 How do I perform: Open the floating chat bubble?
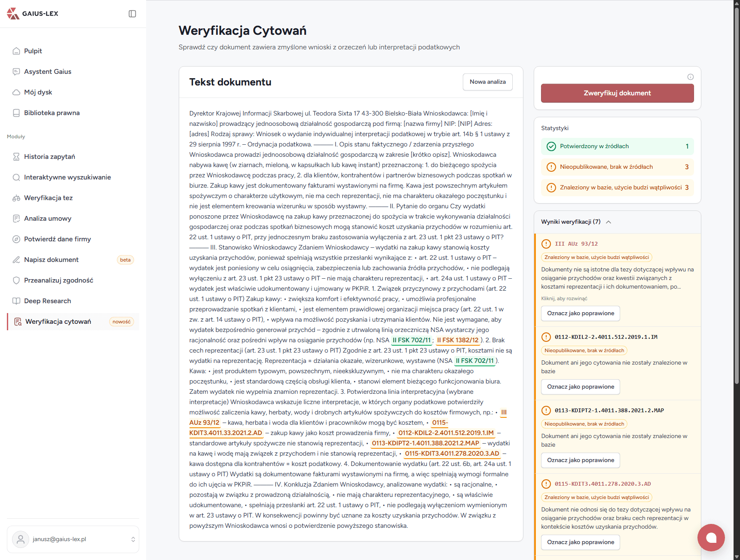(711, 537)
